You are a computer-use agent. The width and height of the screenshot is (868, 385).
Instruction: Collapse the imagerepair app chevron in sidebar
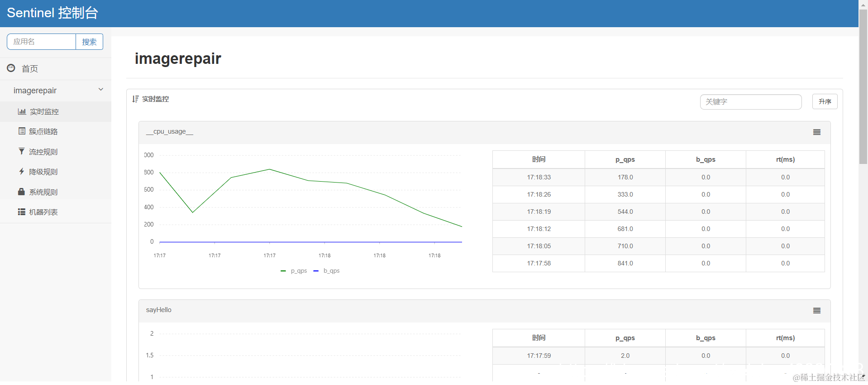[x=101, y=89]
